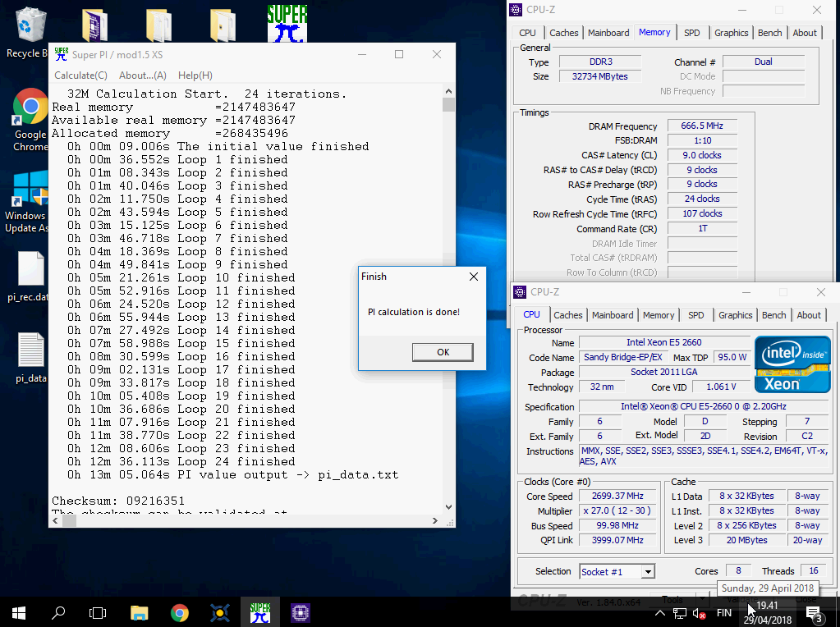The height and width of the screenshot is (627, 840).
Task: Select the middle yellow folder on desktop
Action: 158,25
